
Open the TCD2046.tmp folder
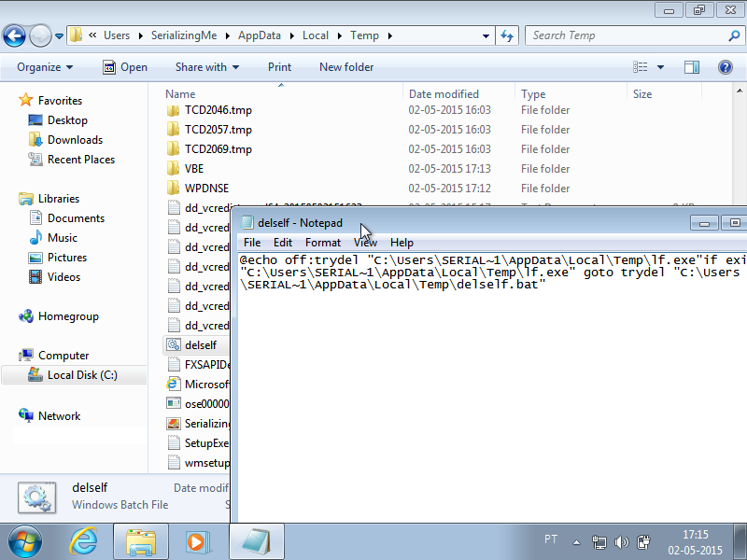click(x=218, y=110)
